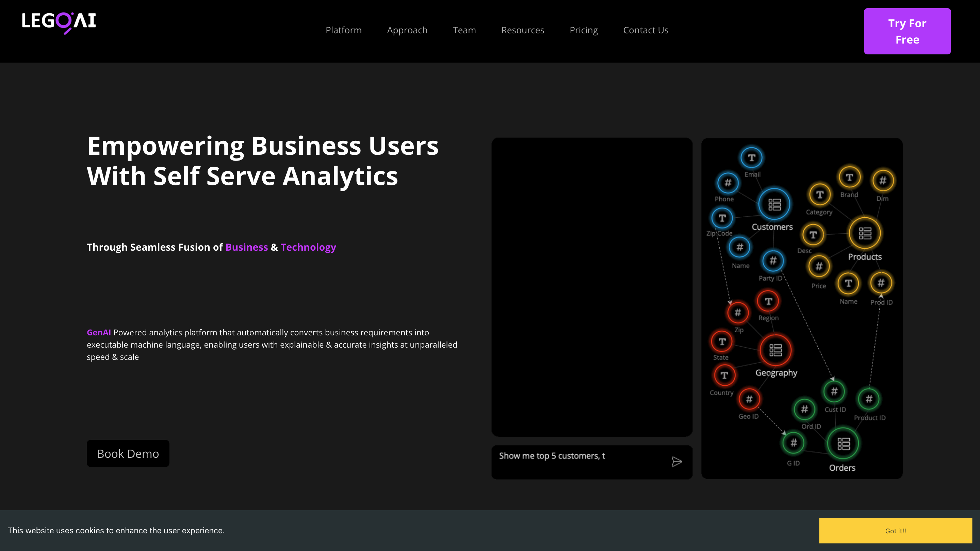Click the LEGOAI logo

tap(59, 22)
